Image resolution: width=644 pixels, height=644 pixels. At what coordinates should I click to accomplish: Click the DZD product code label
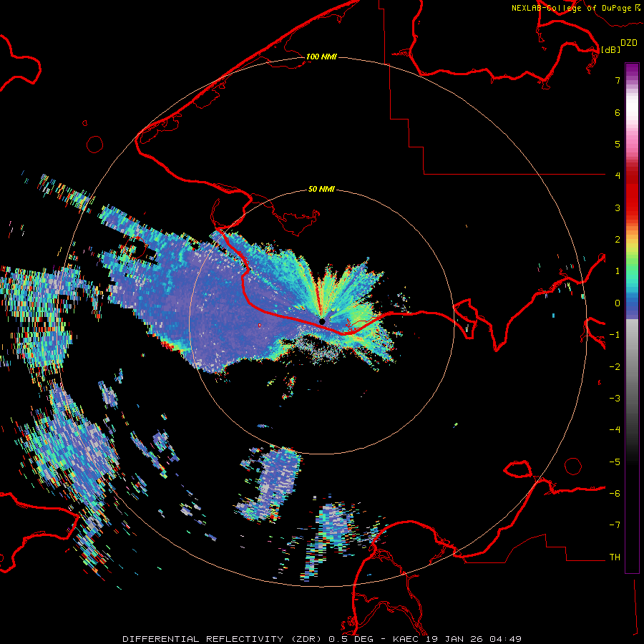(x=629, y=43)
